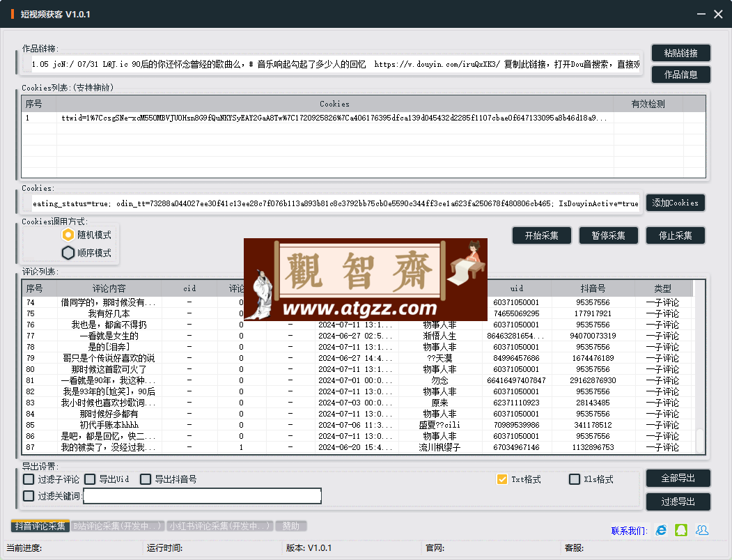Click Cookies column header in cookies list
Viewport: 732px width, 560px height.
click(x=335, y=104)
